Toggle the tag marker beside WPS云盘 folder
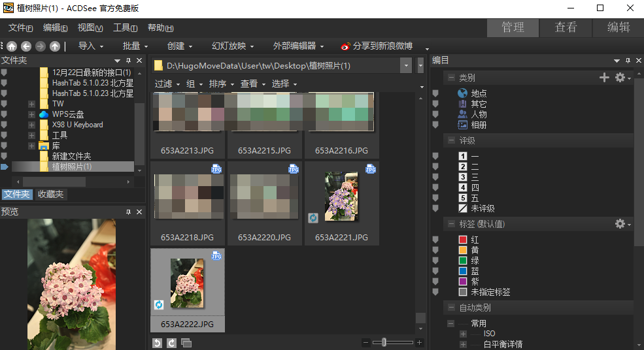644x350 pixels. click(x=4, y=114)
